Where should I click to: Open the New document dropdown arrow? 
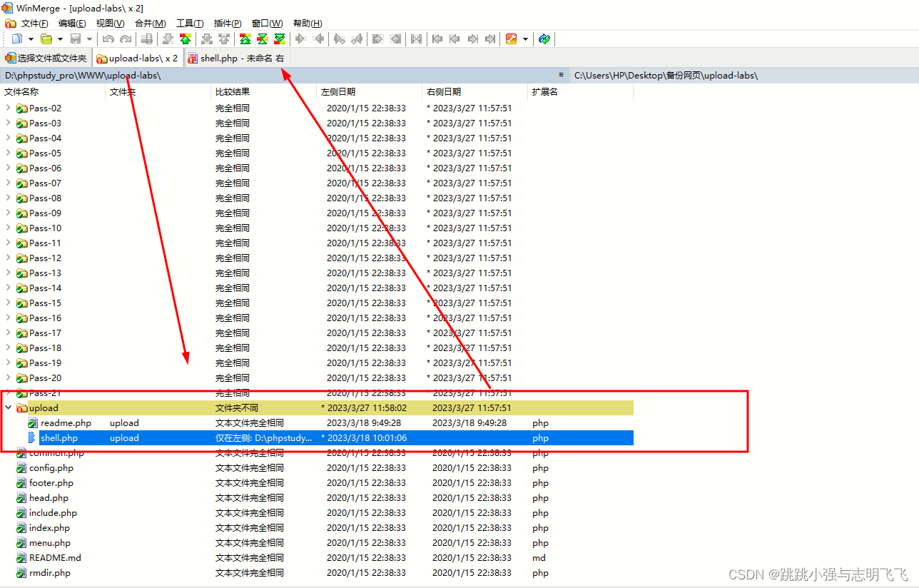point(31,39)
